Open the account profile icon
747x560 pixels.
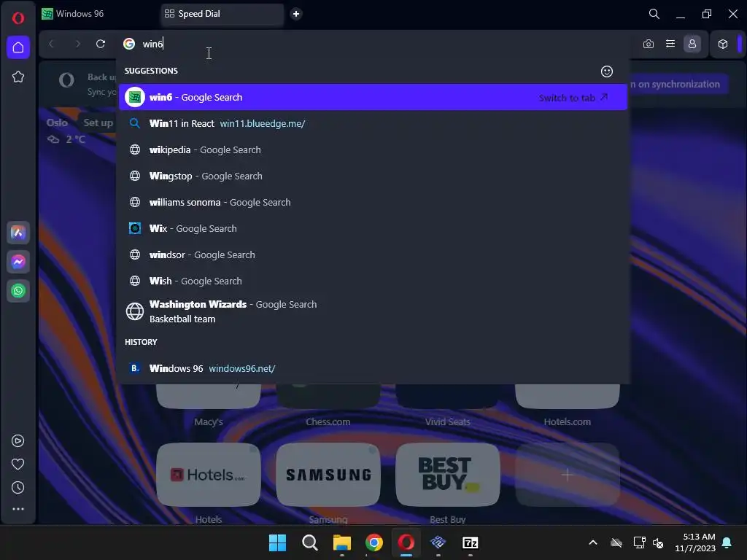692,44
